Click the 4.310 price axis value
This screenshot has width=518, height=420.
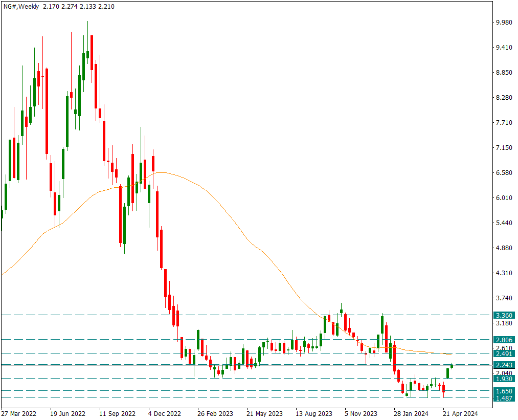click(504, 273)
